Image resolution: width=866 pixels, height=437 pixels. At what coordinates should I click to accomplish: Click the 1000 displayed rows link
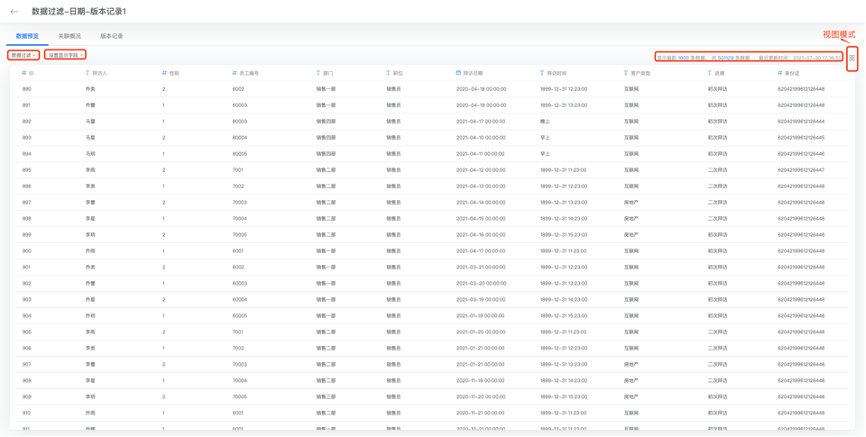(683, 58)
